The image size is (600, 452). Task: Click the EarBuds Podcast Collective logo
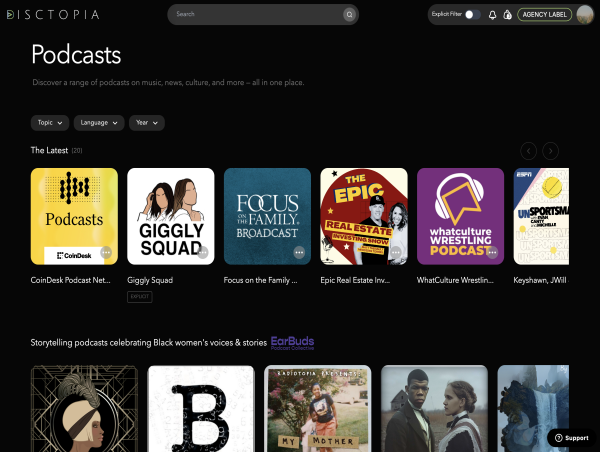point(292,343)
